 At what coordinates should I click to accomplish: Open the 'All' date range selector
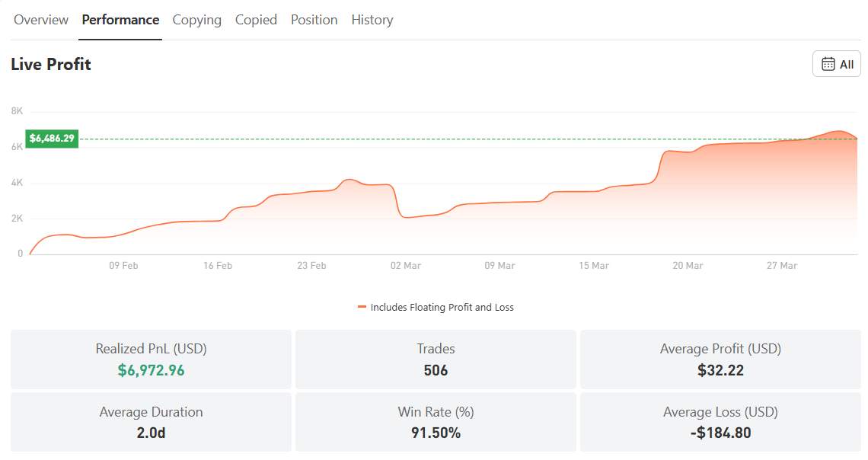click(836, 63)
